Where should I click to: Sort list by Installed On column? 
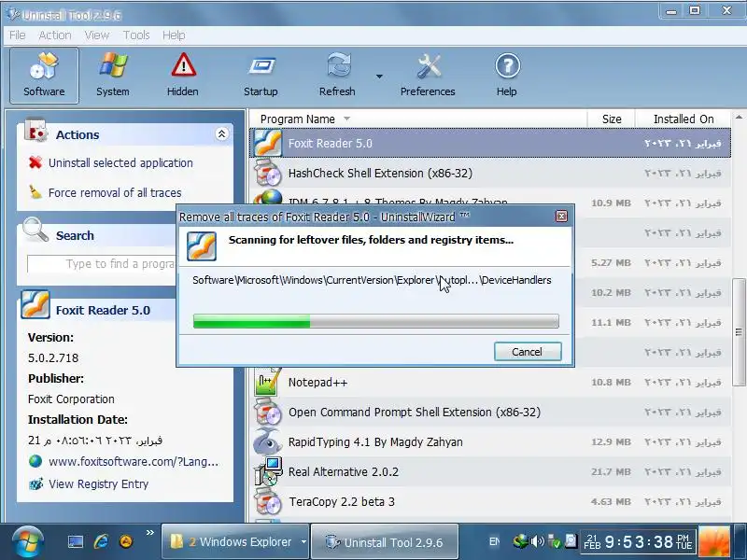684,119
